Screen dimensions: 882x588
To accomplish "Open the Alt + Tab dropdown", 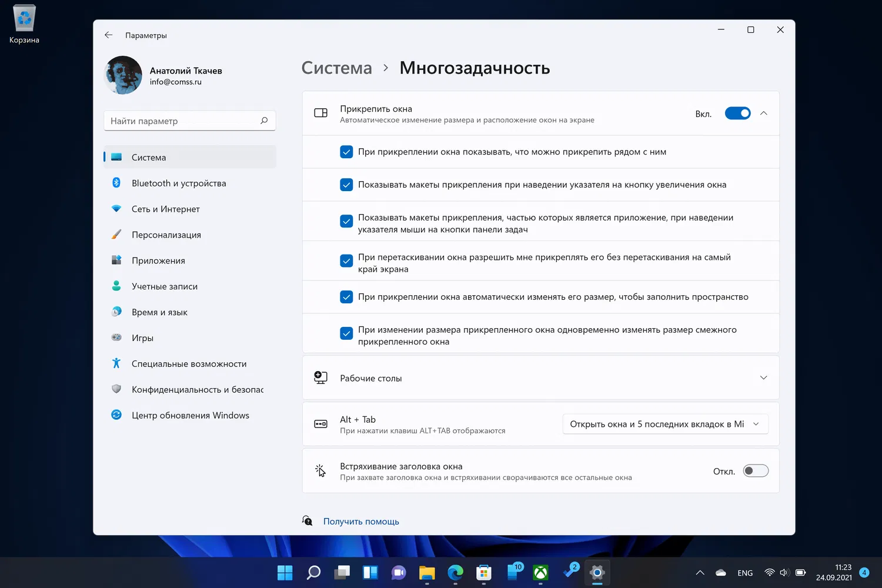I will (665, 424).
